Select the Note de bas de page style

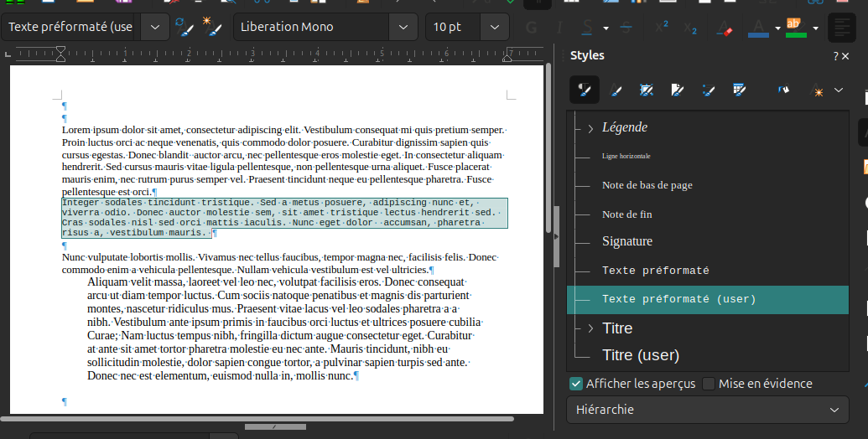[x=647, y=185]
